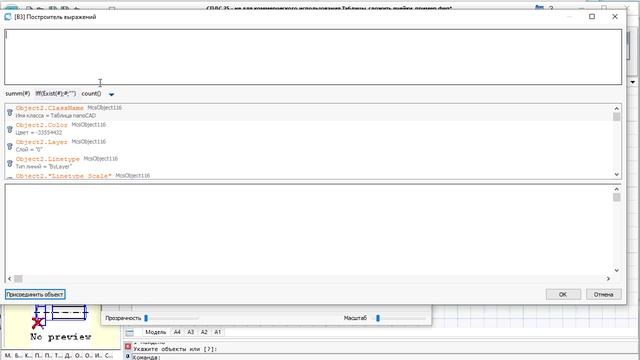640x360 pixels.
Task: Click the Присоединить объект button
Action: pyautogui.click(x=35, y=294)
